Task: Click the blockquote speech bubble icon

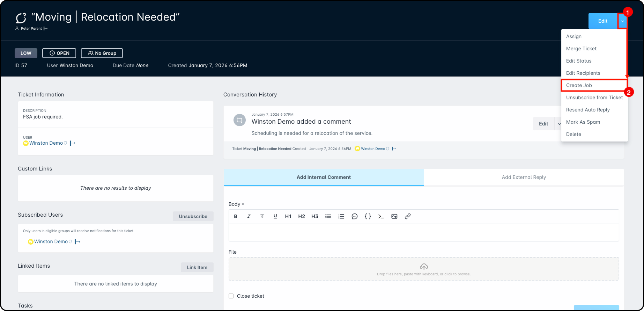Action: [355, 216]
